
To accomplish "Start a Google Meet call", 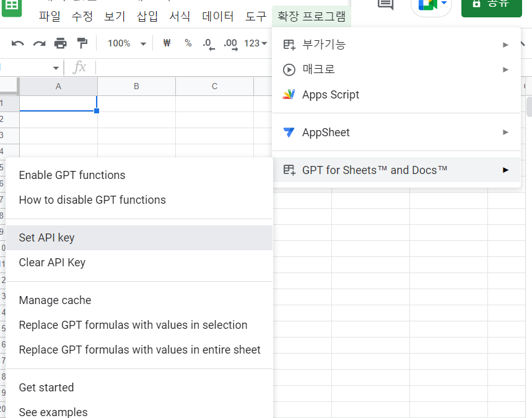I will coord(431,6).
